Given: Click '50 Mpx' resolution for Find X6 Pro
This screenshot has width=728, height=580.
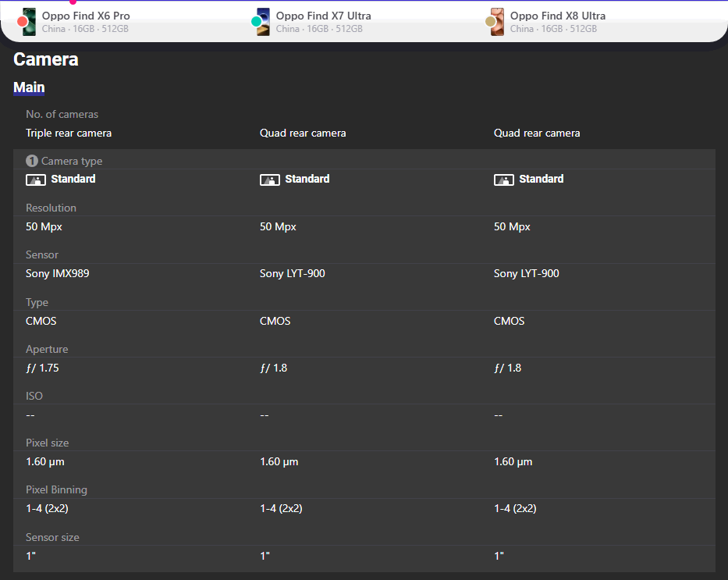Looking at the screenshot, I should tap(44, 226).
